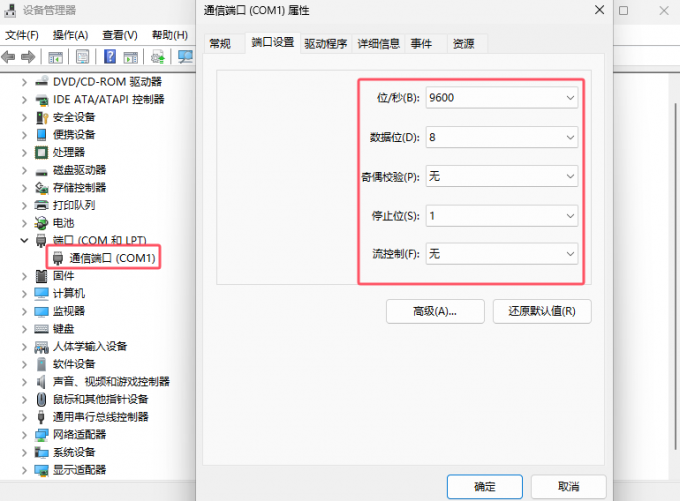Viewport: 680px width, 501px height.
Task: Select the 系统设备 tree row text
Action: click(74, 452)
